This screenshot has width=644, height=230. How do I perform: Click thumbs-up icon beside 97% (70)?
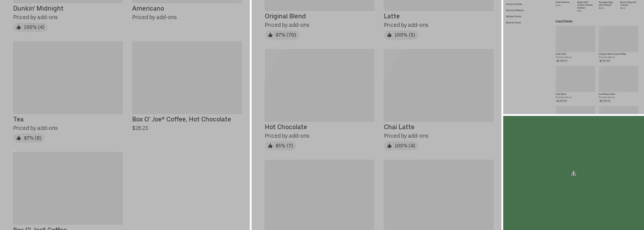point(270,35)
